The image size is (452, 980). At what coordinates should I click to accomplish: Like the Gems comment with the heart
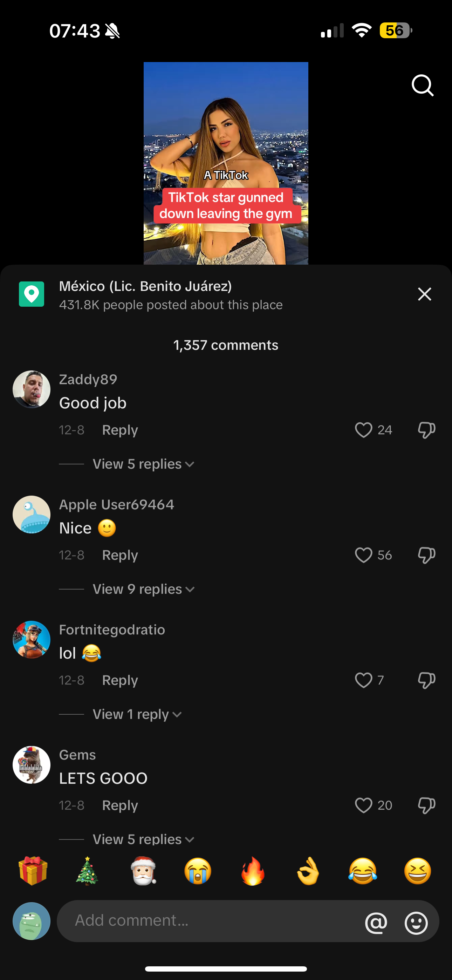pyautogui.click(x=363, y=806)
